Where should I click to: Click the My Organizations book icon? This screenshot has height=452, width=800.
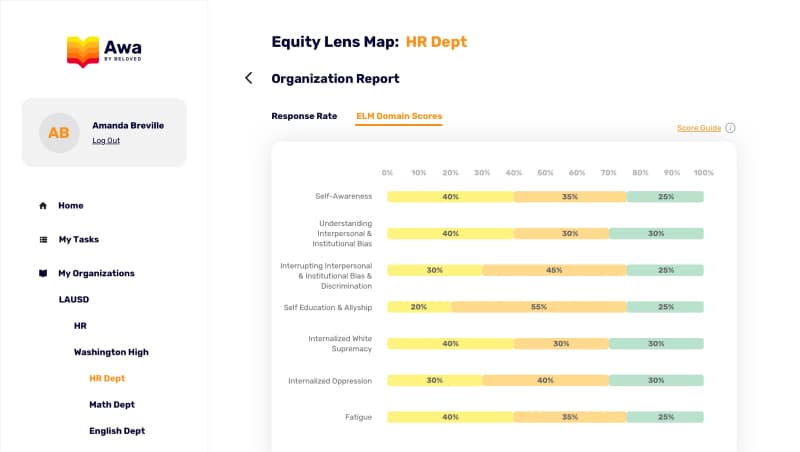click(43, 273)
